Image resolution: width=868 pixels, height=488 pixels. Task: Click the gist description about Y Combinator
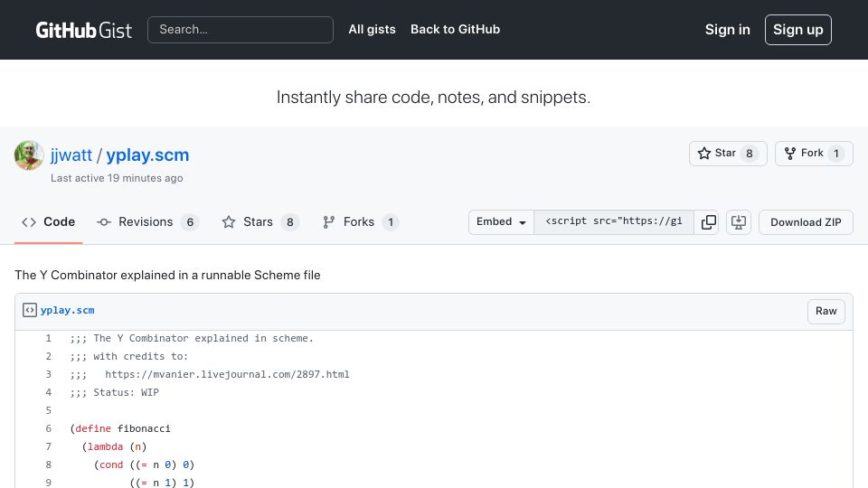tap(168, 275)
